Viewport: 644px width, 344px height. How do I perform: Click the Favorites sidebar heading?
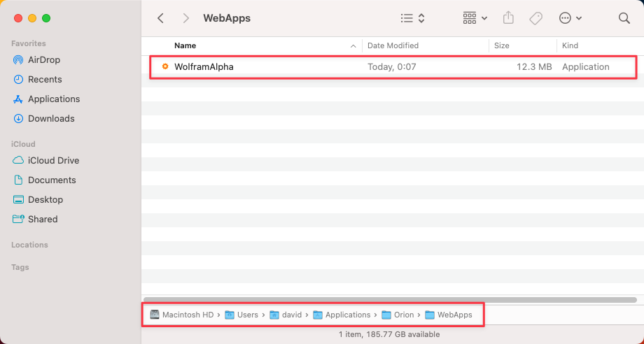pyautogui.click(x=28, y=43)
